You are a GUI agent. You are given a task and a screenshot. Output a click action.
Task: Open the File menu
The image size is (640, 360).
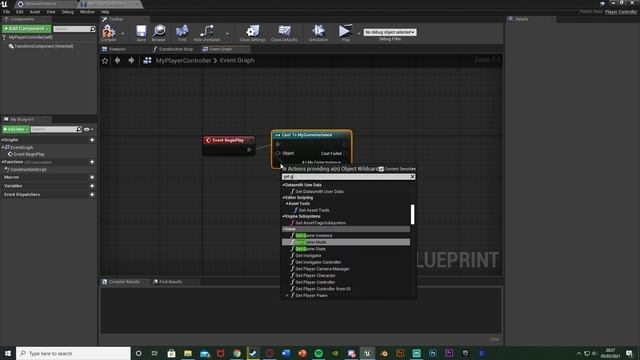tap(7, 12)
